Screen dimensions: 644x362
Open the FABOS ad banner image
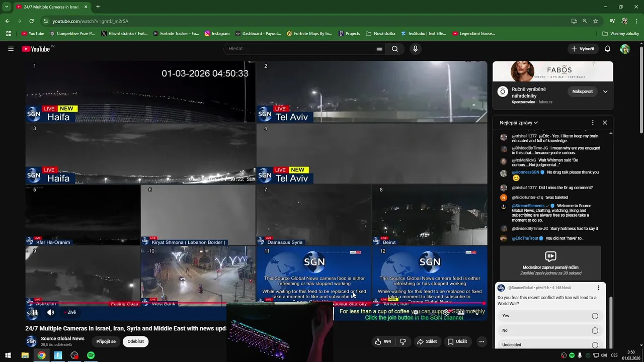tap(552, 71)
